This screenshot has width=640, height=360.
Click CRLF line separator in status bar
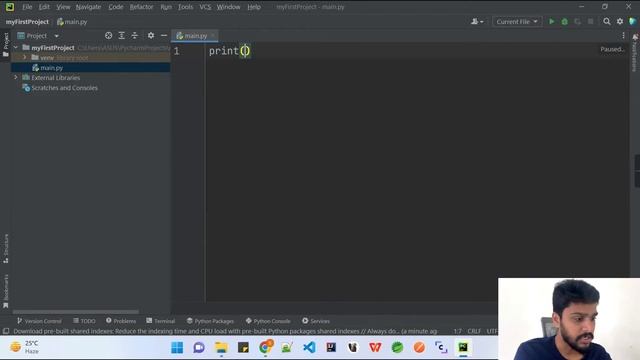tap(474, 331)
